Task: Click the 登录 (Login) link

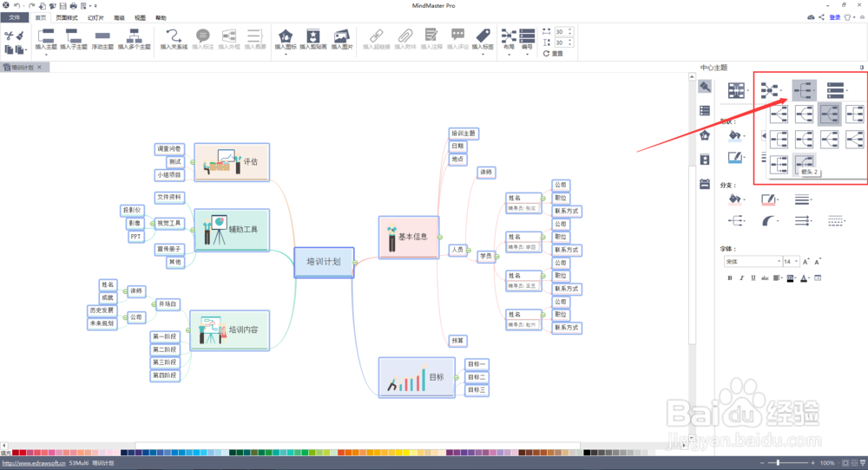Action: pyautogui.click(x=835, y=17)
